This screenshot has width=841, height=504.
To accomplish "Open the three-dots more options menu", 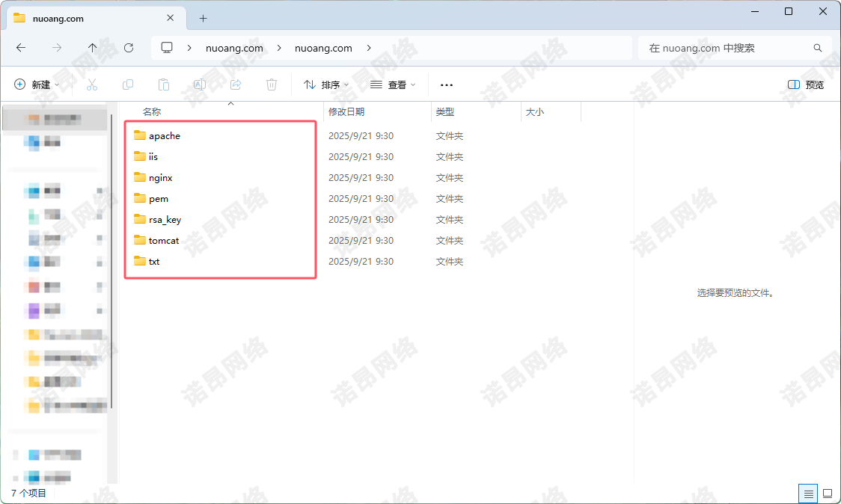I will click(447, 85).
